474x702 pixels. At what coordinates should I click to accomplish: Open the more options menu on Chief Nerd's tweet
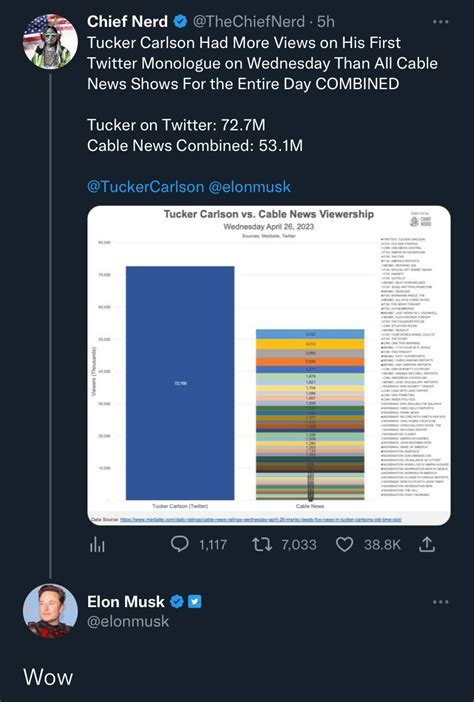click(x=440, y=21)
